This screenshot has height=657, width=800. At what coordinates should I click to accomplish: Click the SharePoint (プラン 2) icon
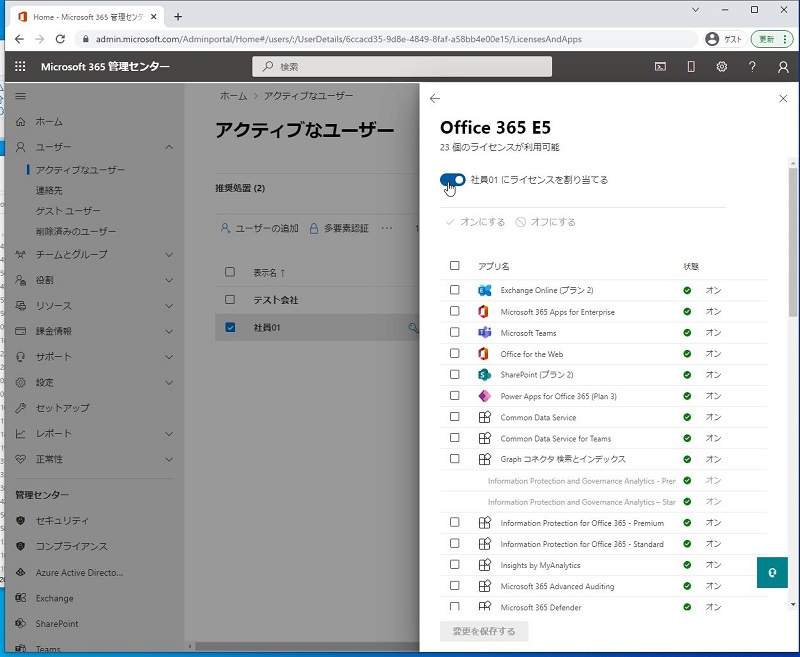coord(485,375)
